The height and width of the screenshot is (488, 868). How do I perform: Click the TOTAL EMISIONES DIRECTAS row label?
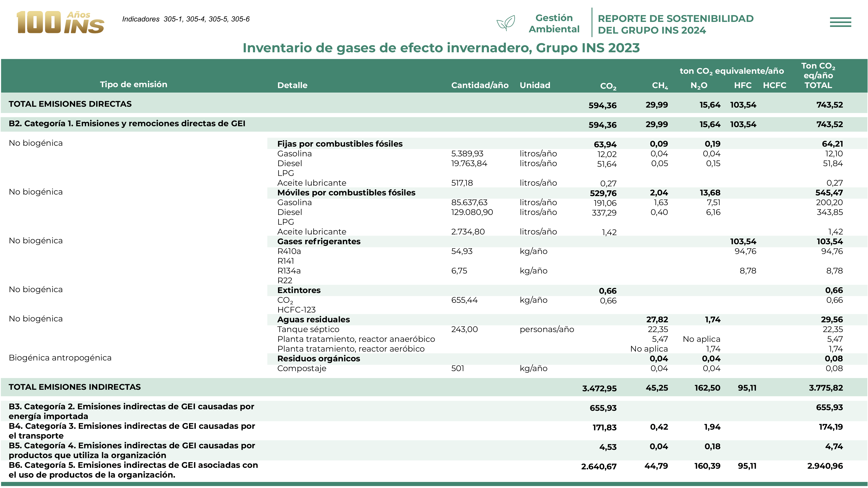pos(70,104)
